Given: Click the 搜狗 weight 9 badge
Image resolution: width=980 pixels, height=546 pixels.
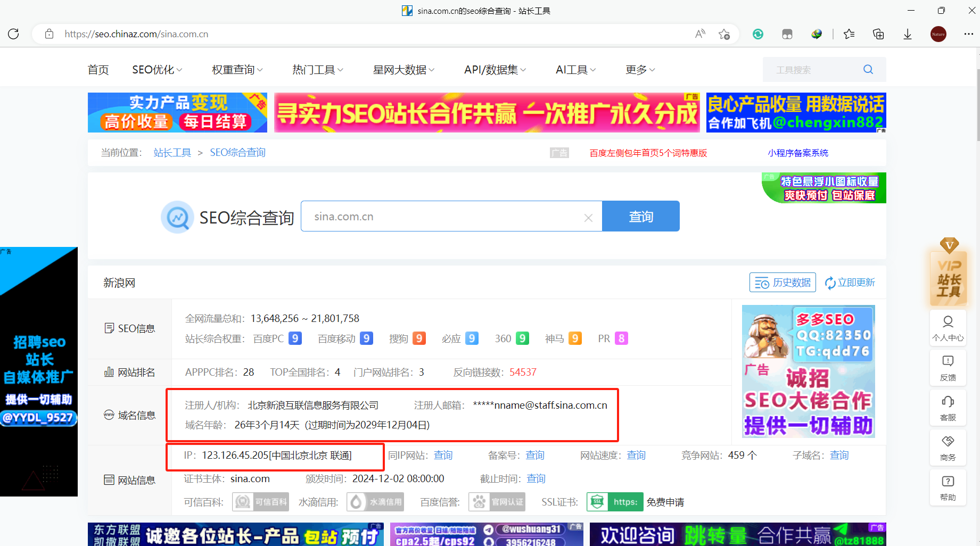Looking at the screenshot, I should point(419,338).
